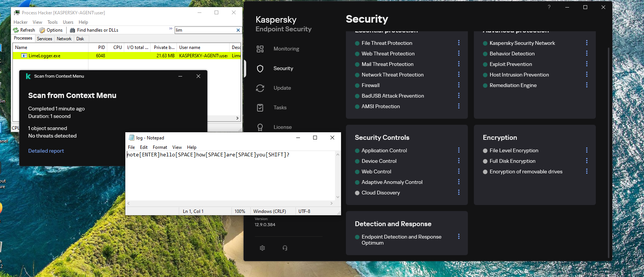644x277 pixels.
Task: Click the Firewall component label
Action: pyautogui.click(x=370, y=85)
